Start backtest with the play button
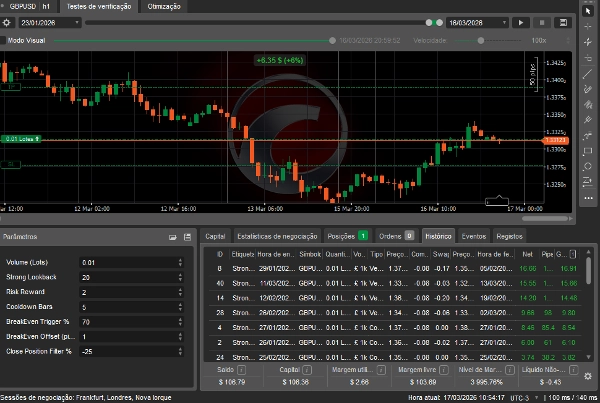The image size is (600, 403). (x=521, y=22)
